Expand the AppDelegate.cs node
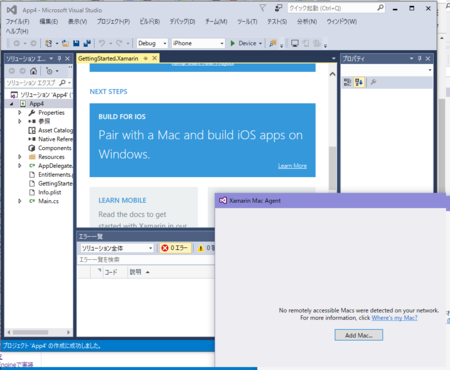450x370 pixels. click(20, 166)
